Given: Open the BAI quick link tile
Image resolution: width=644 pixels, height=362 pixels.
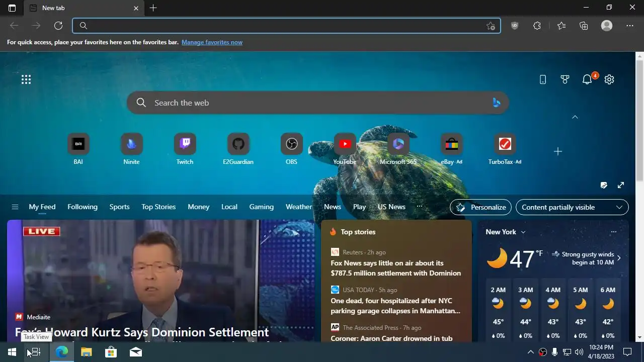Looking at the screenshot, I should 78,149.
